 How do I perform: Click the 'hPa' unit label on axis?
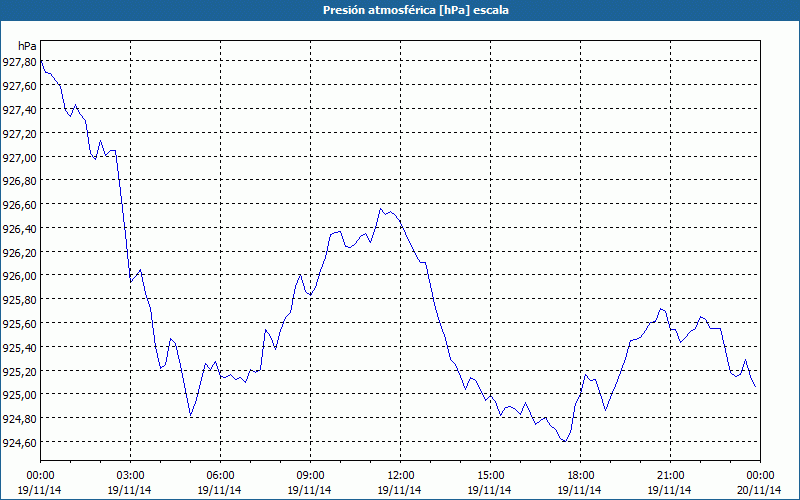(x=27, y=46)
